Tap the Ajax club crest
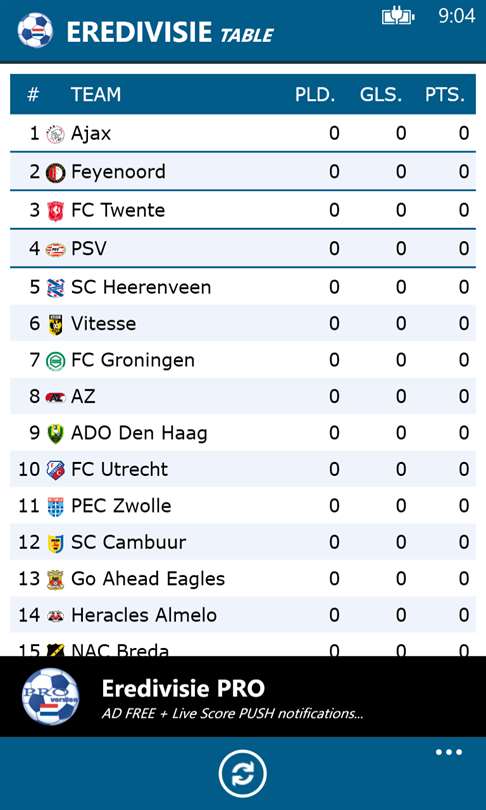 coord(55,134)
